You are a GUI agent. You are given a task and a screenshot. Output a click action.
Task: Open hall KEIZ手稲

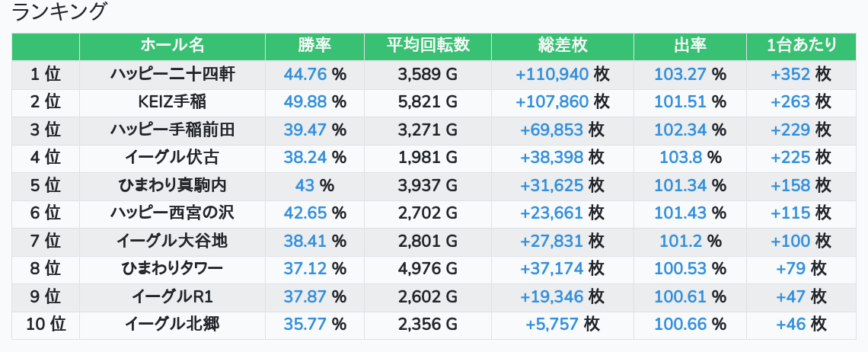coord(172,102)
